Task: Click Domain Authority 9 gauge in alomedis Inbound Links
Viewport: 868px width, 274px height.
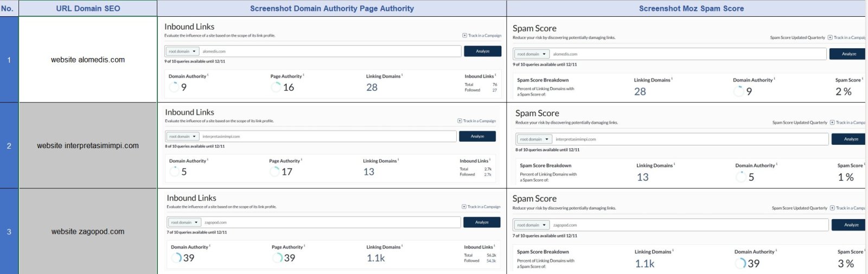Action: click(174, 87)
